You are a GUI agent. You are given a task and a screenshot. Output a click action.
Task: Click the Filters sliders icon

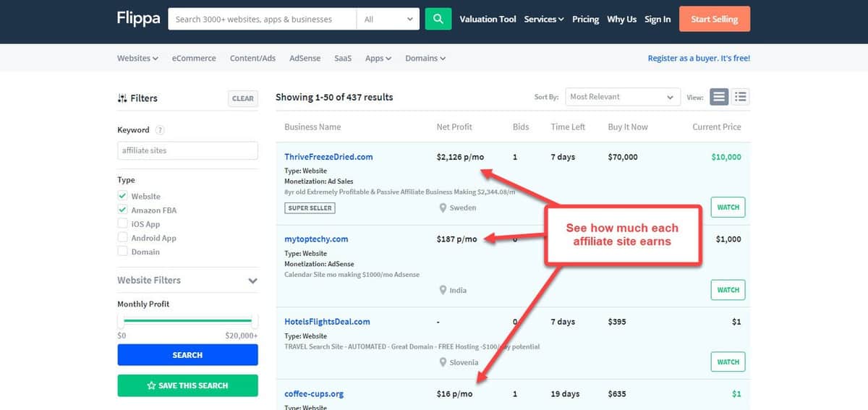click(122, 98)
